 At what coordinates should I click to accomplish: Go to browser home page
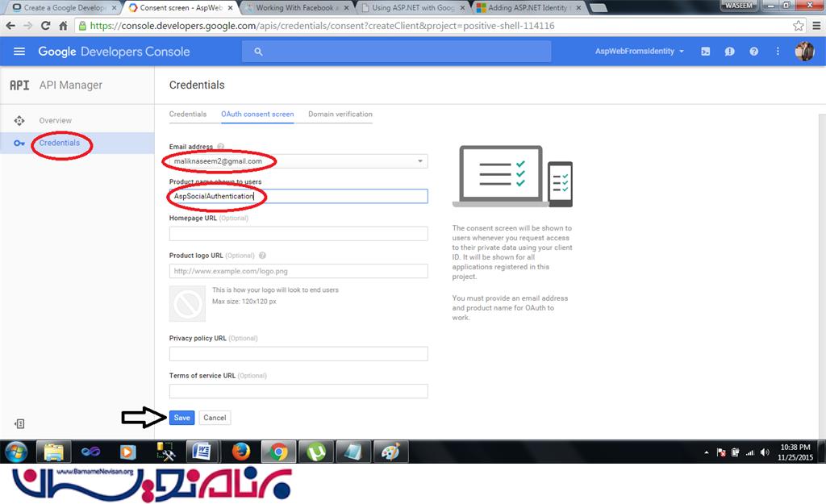pos(63,25)
